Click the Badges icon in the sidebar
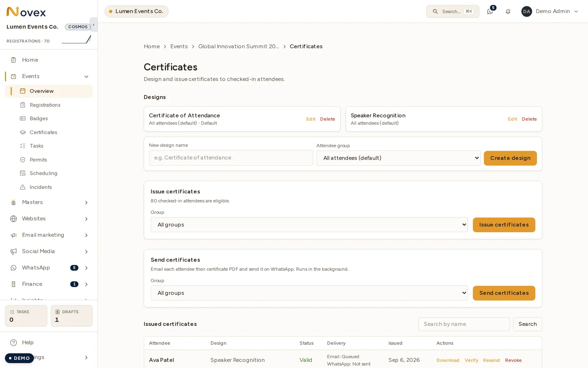The image size is (588, 368). pyautogui.click(x=23, y=119)
